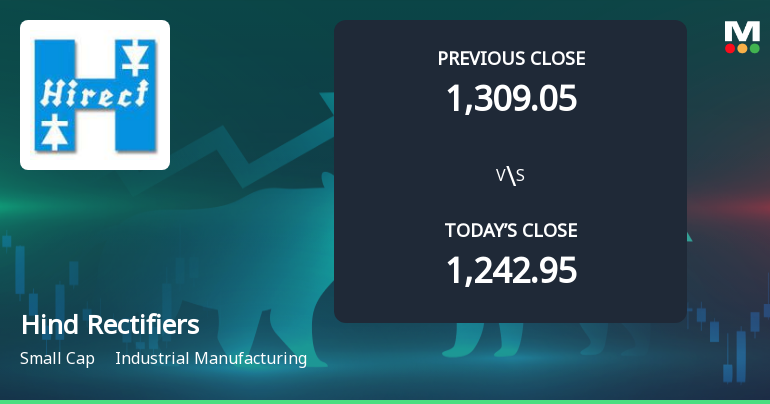The width and height of the screenshot is (770, 404).
Task: Click the Today's Close heading
Action: [x=511, y=231]
